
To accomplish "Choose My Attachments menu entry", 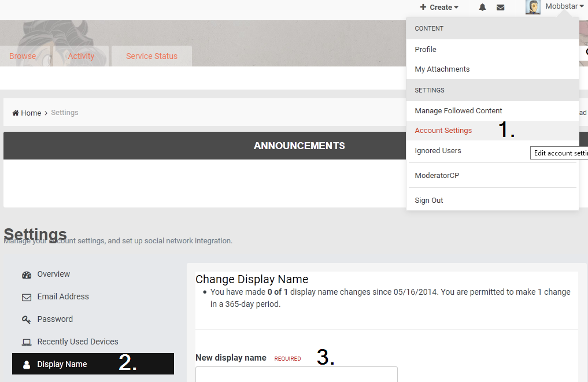I will 442,69.
